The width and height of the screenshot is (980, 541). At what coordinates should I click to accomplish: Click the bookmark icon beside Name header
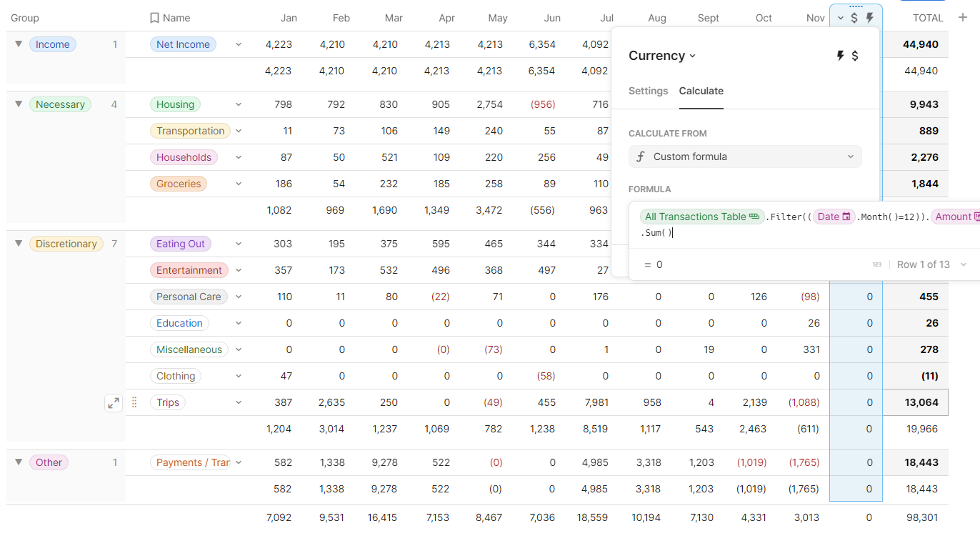[x=154, y=18]
